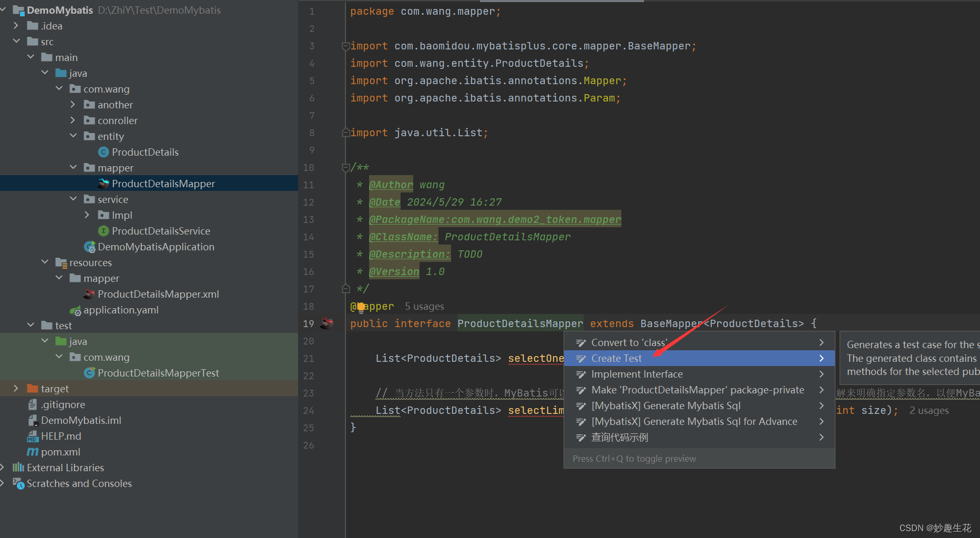Click the DemoMybatis project module icon
The width and height of the screenshot is (980, 538).
(18, 10)
